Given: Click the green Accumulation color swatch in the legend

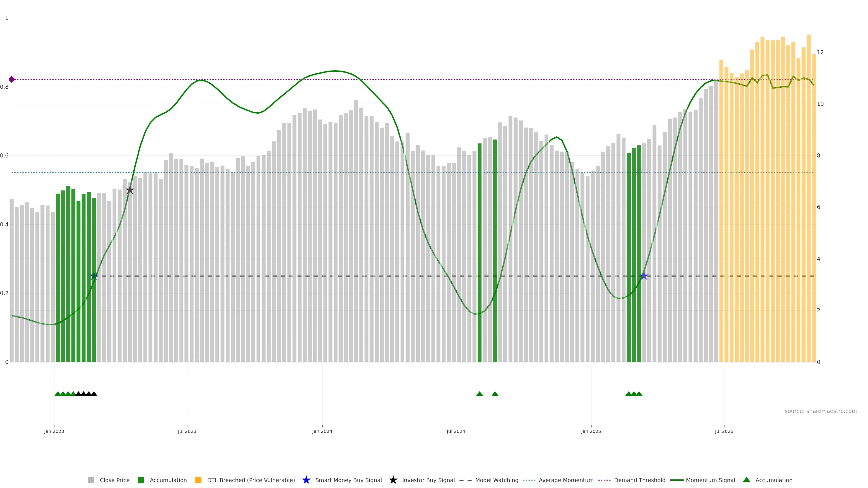Looking at the screenshot, I should point(141,480).
